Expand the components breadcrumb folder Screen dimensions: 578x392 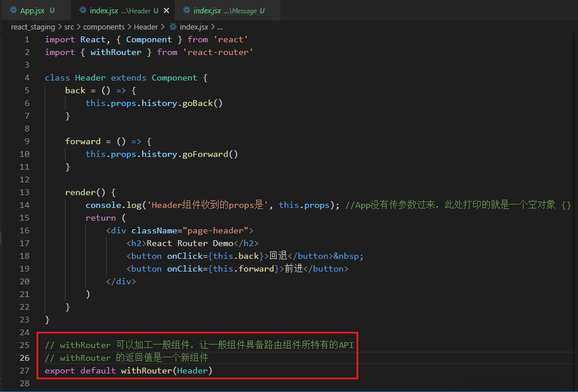pyautogui.click(x=104, y=27)
